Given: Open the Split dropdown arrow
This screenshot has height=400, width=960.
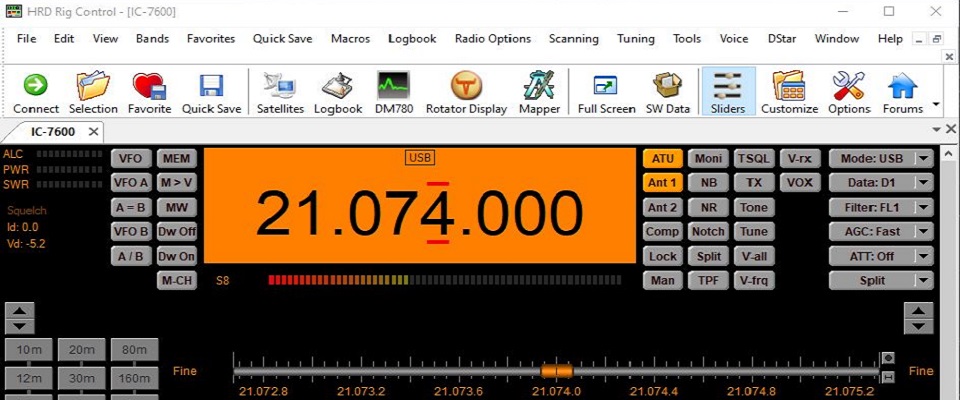Looking at the screenshot, I should pyautogui.click(x=924, y=281).
